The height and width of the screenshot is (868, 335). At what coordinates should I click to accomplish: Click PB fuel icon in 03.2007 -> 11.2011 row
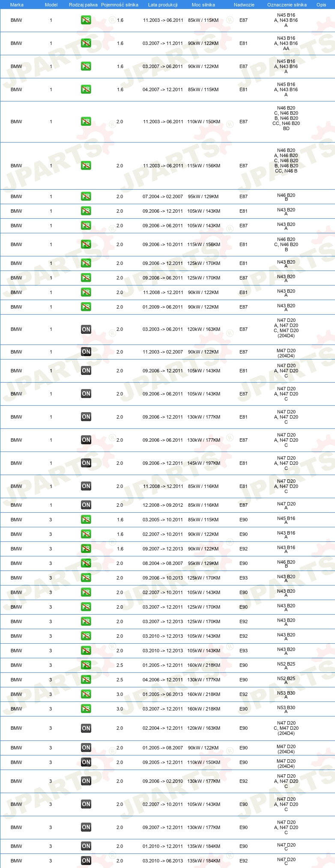coord(86,43)
